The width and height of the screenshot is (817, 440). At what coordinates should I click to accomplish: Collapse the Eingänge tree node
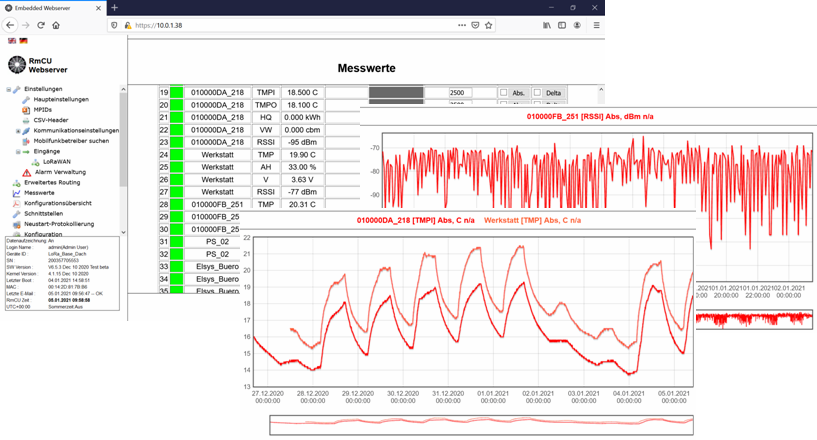tap(18, 151)
